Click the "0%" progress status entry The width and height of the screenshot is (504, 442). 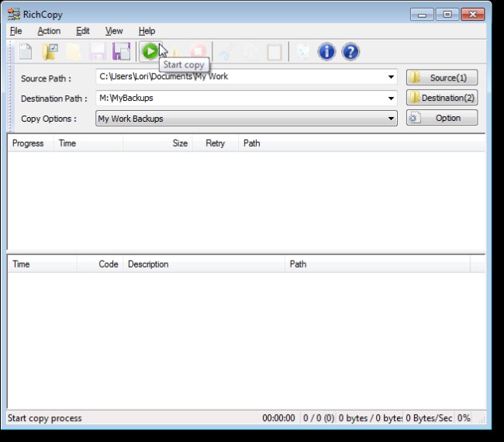[464, 418]
